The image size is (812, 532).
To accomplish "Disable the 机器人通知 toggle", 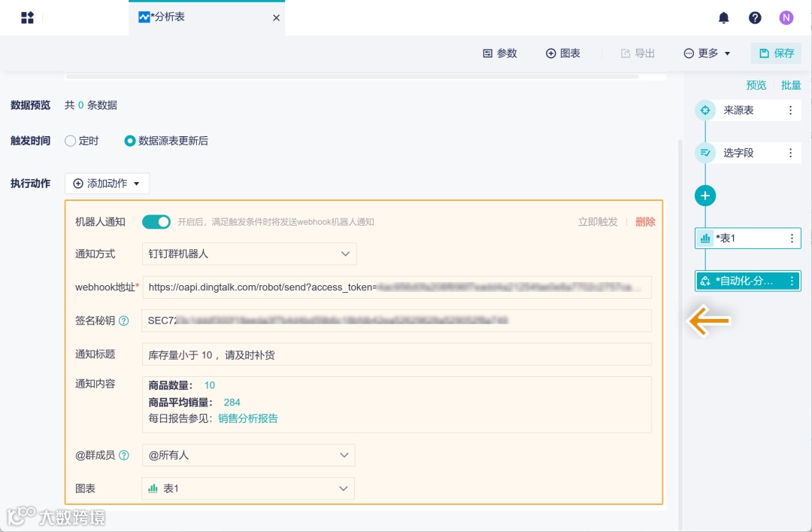I will [x=156, y=221].
